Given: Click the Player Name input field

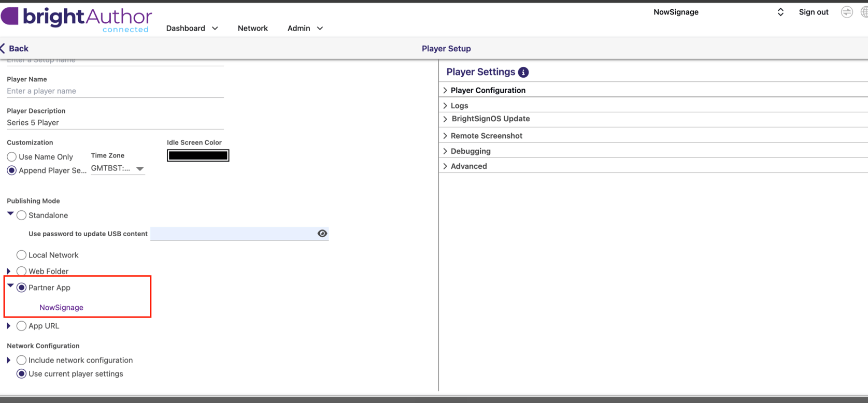Looking at the screenshot, I should click(115, 91).
